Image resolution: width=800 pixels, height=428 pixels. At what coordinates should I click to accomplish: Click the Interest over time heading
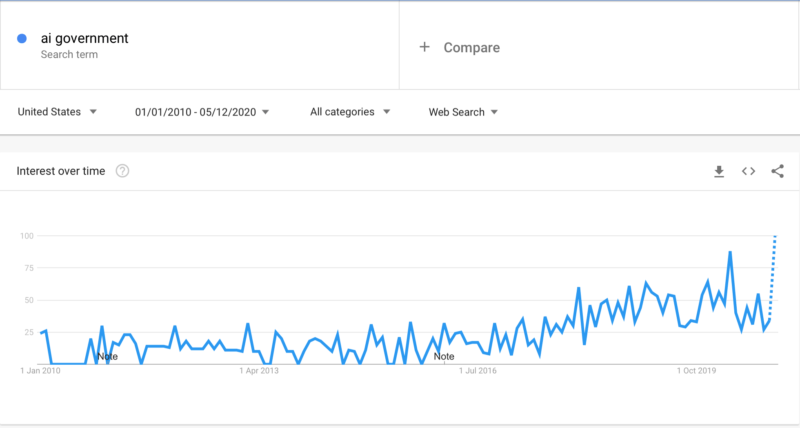(61, 171)
